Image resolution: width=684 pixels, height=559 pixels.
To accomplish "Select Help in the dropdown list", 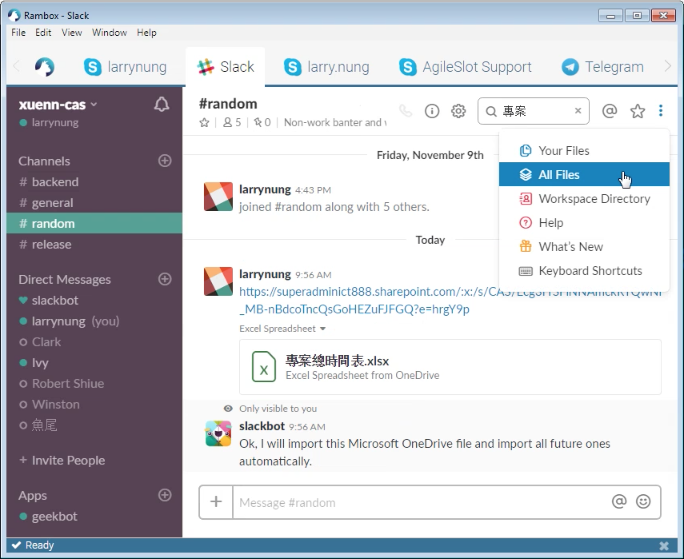I will [584, 223].
